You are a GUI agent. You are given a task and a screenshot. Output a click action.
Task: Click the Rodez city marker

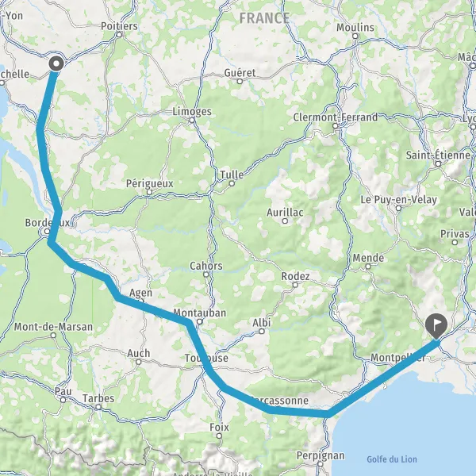[x=295, y=285]
